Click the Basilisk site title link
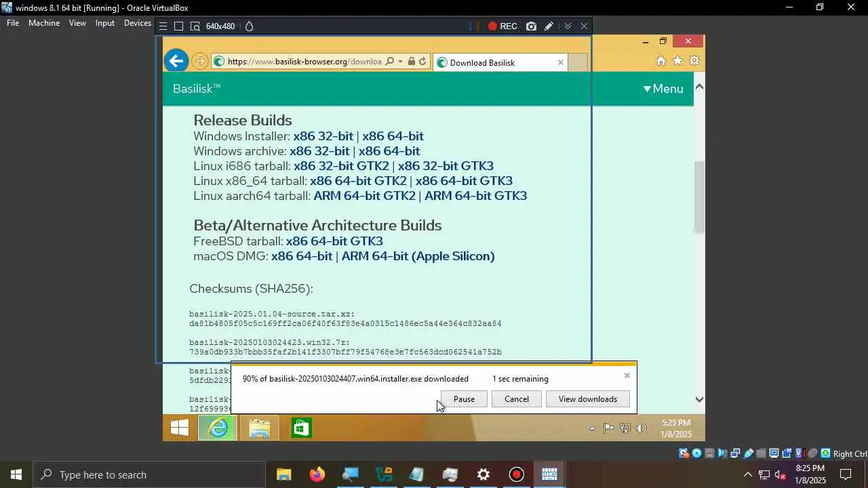868x488 pixels. 197,89
